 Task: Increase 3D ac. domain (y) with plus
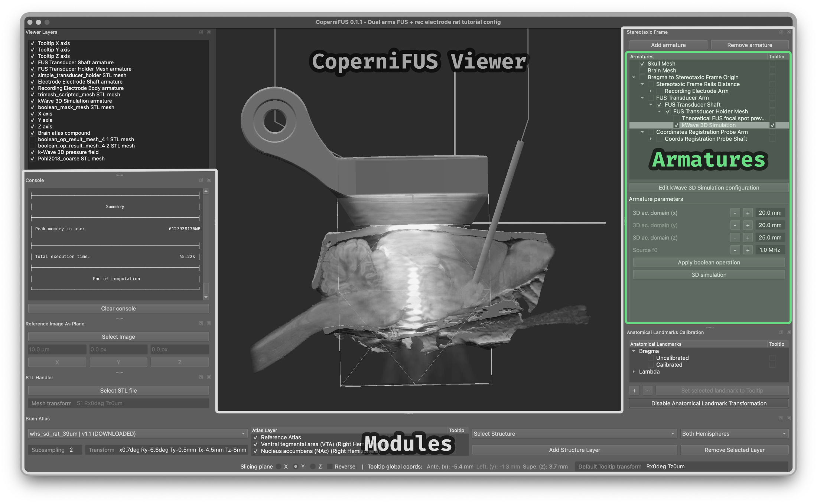[748, 225]
